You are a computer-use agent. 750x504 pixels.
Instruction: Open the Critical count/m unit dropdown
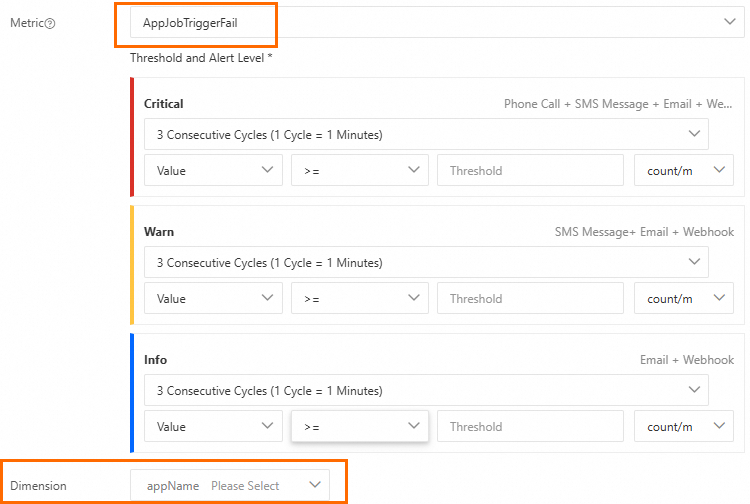click(x=684, y=170)
